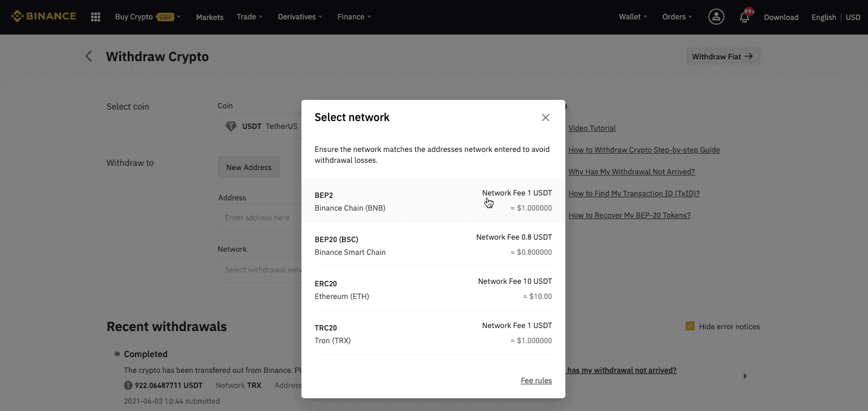Click the 922.06487711 USDT amount text
Image resolution: width=868 pixels, height=411 pixels.
[x=168, y=386]
